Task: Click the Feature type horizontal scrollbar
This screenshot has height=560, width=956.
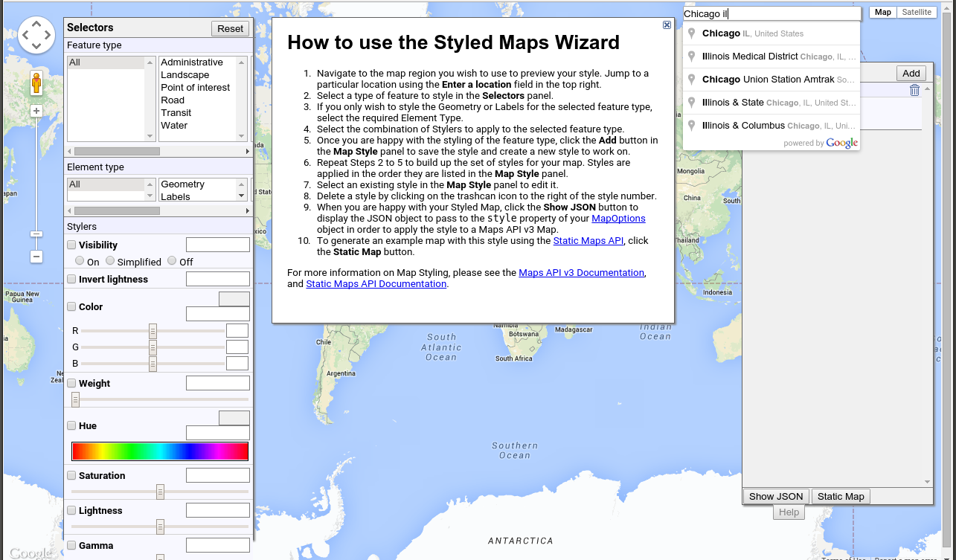Action: (159, 150)
